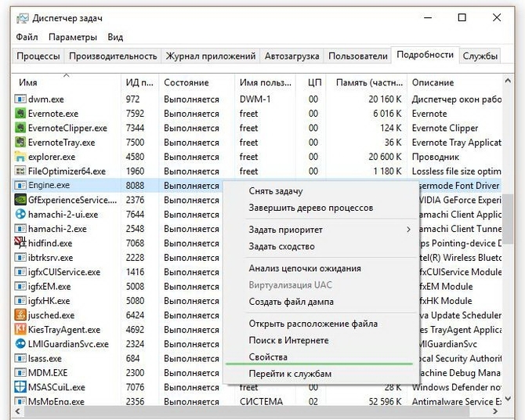This screenshot has width=525, height=420.
Task: Click the 20 600 K memory value
Action: [385, 157]
